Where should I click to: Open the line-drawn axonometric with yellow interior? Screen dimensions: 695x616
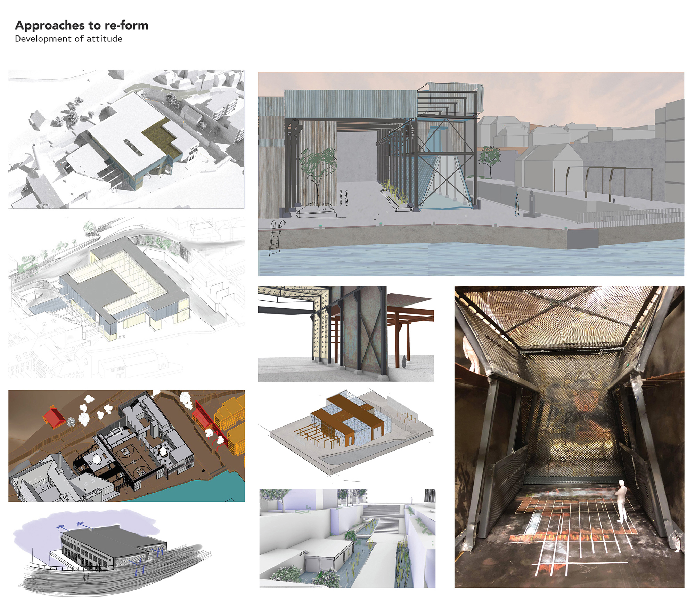126,298
